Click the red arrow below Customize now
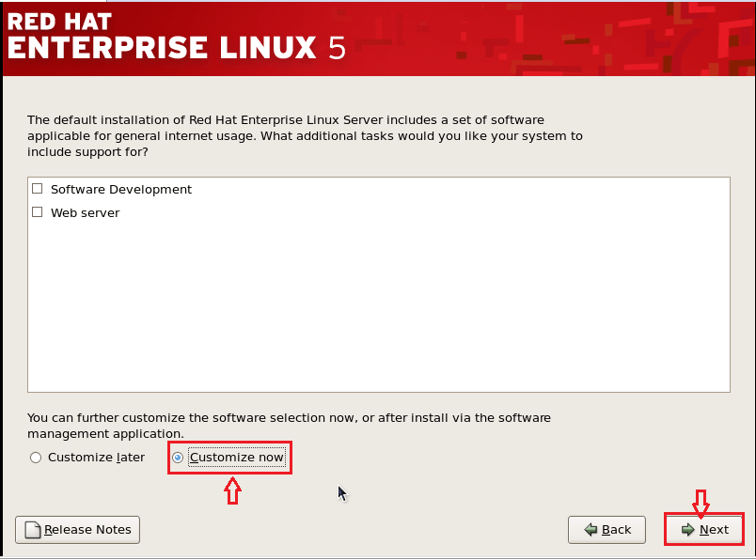Image resolution: width=756 pixels, height=560 pixels. 232,490
